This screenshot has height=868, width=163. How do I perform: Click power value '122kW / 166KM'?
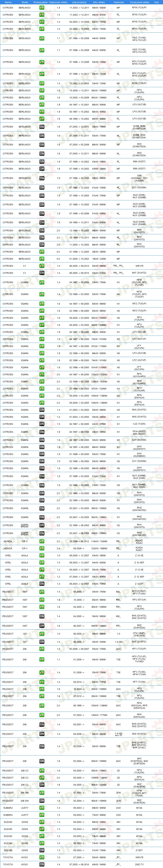tap(99, 548)
